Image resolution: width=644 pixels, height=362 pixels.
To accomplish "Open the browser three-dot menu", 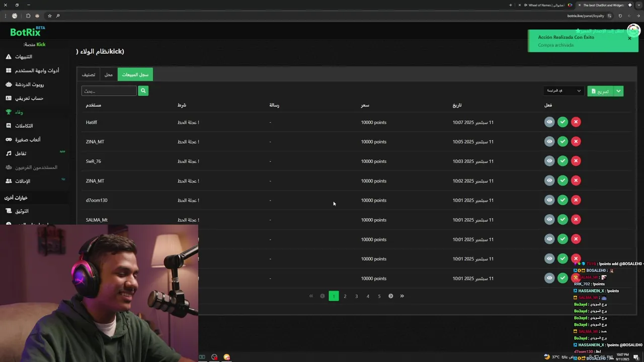I will coord(5,16).
